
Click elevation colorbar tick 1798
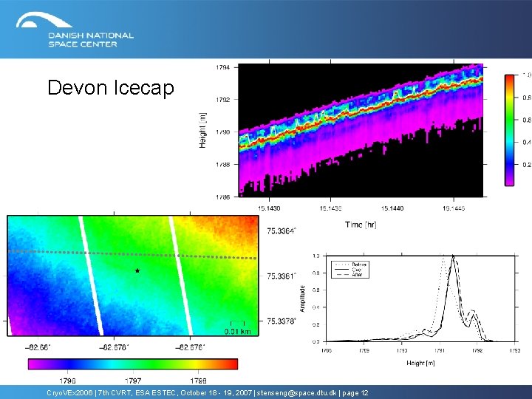(199, 381)
